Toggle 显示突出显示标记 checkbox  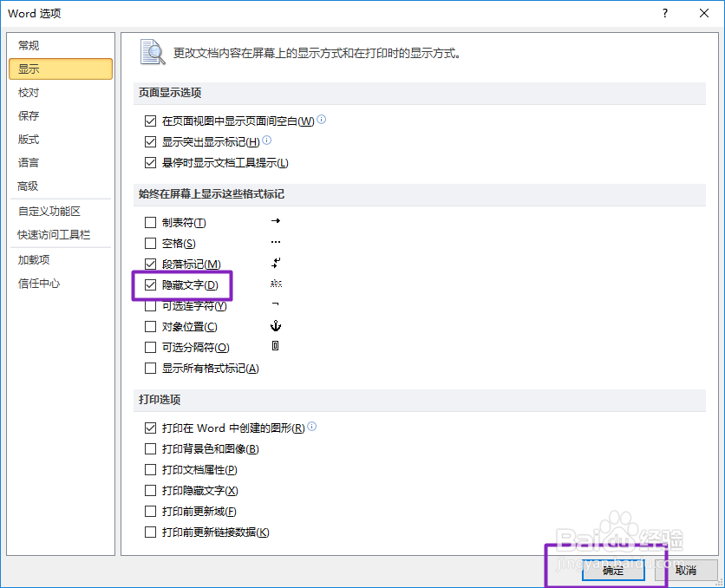[150, 142]
